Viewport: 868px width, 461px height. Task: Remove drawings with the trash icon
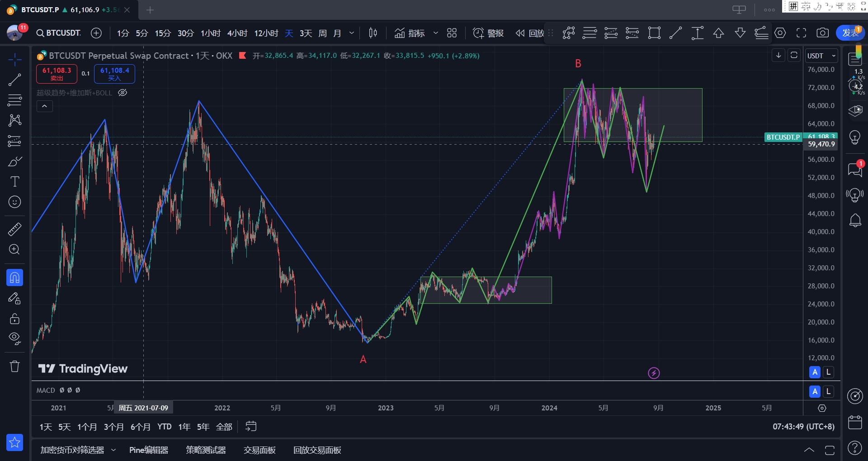14,366
